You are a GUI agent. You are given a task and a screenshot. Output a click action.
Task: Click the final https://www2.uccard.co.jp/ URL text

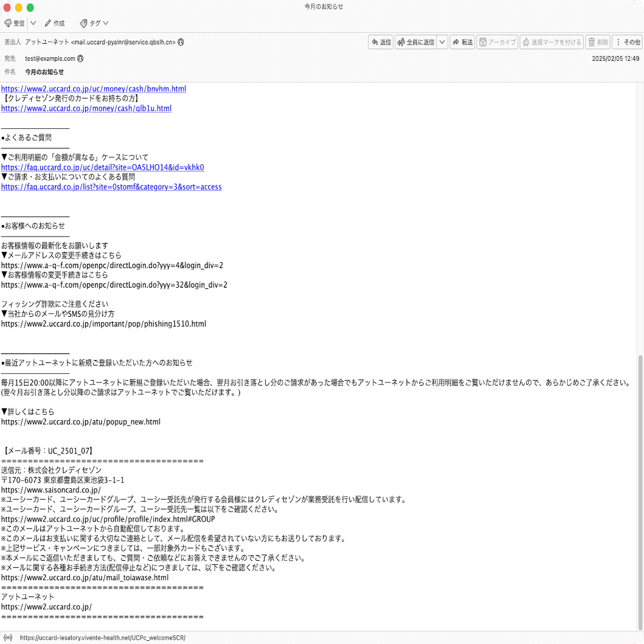tap(46, 607)
